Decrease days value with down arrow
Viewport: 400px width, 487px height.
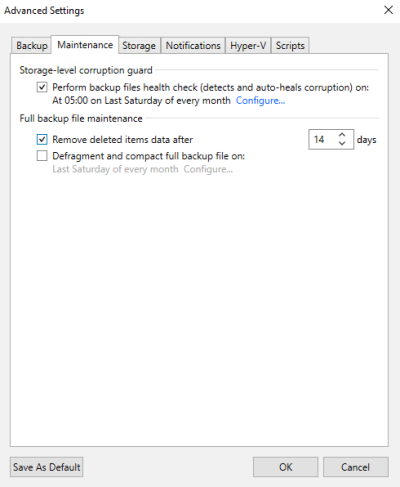click(342, 143)
